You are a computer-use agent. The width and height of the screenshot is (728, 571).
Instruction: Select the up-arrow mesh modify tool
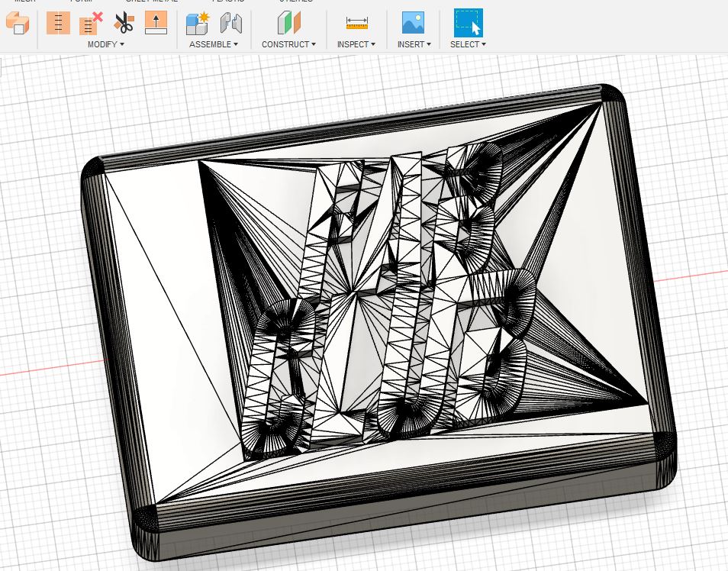pos(156,23)
